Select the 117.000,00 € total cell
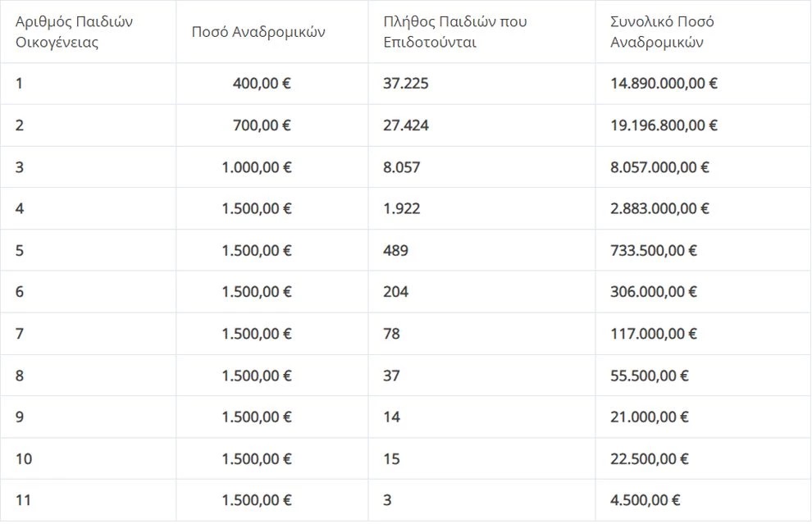 click(x=654, y=334)
